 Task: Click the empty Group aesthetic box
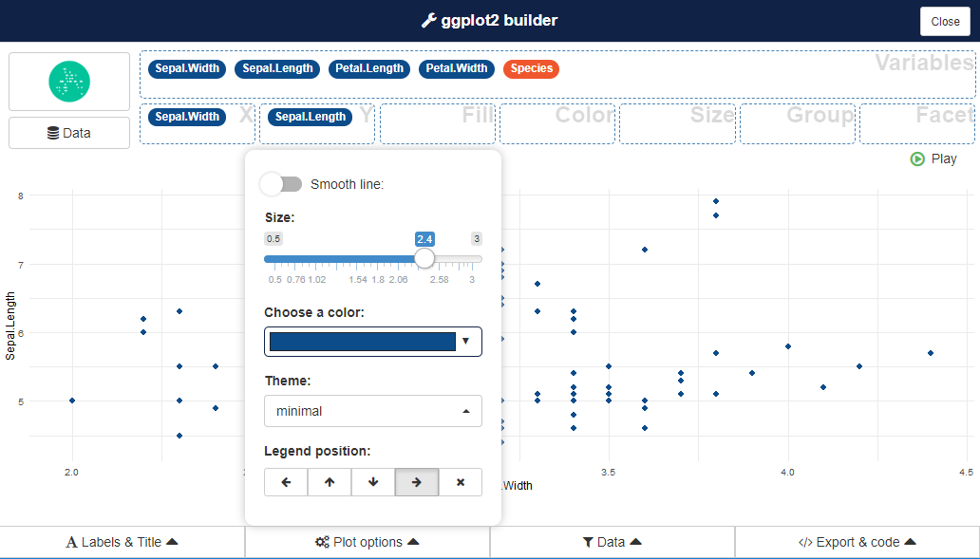pos(798,123)
